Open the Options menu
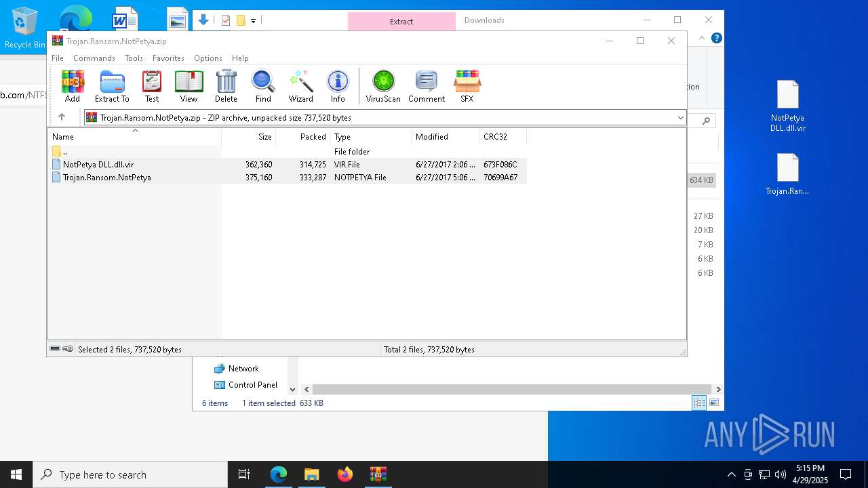Screen dimensions: 868x488 [x=208, y=58]
